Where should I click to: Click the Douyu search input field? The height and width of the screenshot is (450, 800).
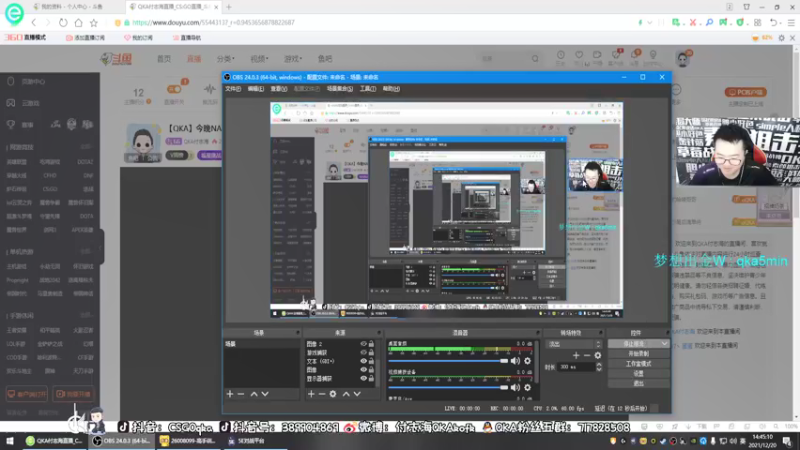[504, 59]
